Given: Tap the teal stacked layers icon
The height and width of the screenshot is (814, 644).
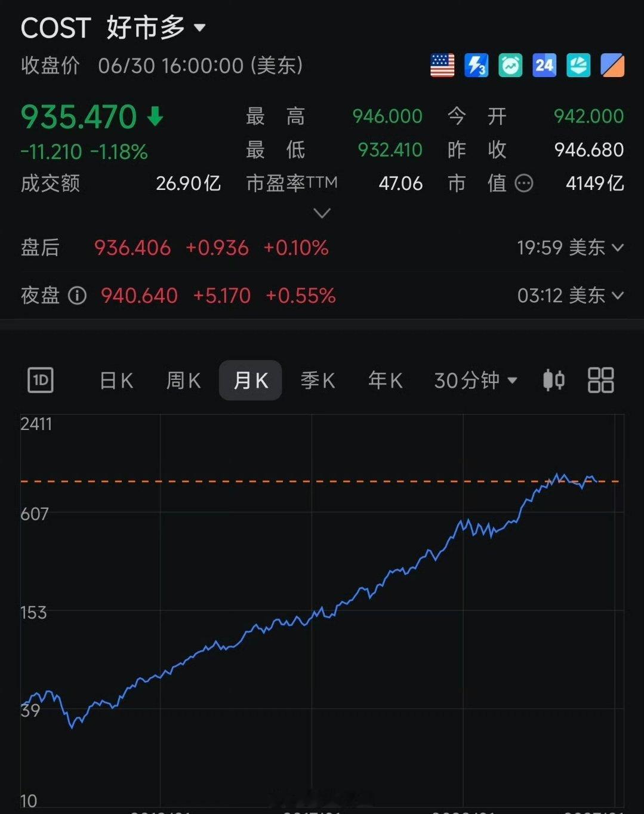Looking at the screenshot, I should 578,65.
